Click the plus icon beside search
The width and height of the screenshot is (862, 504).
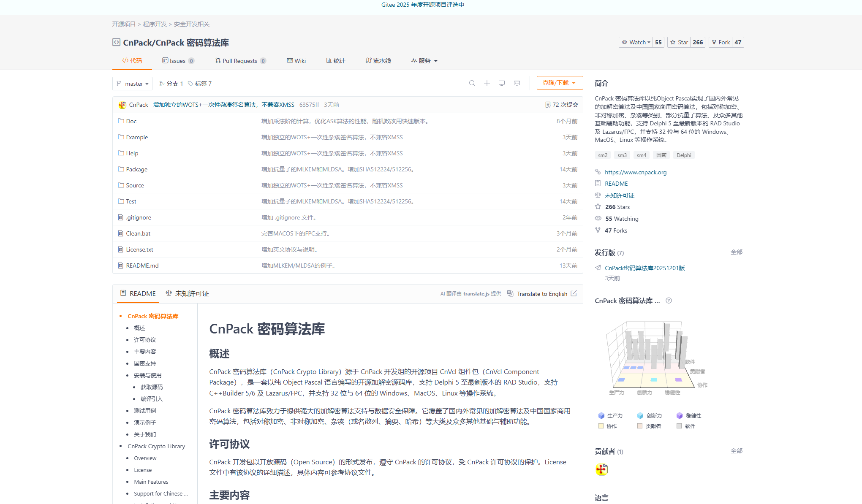(487, 83)
